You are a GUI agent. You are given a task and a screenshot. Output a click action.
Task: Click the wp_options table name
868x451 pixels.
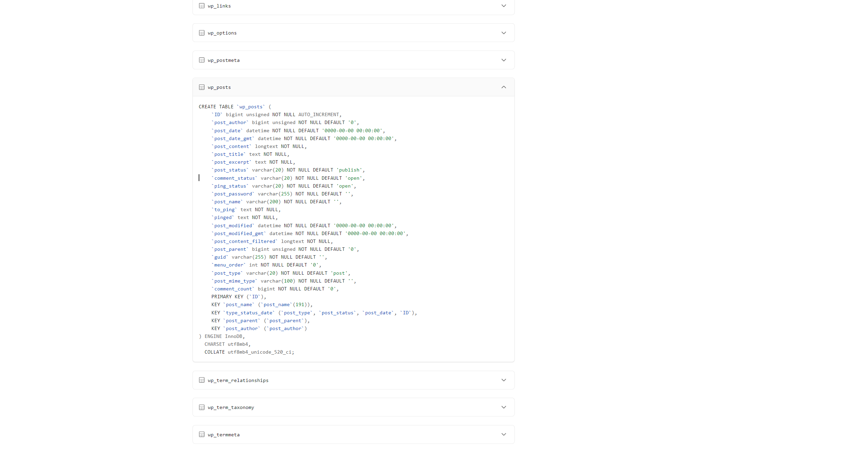222,33
